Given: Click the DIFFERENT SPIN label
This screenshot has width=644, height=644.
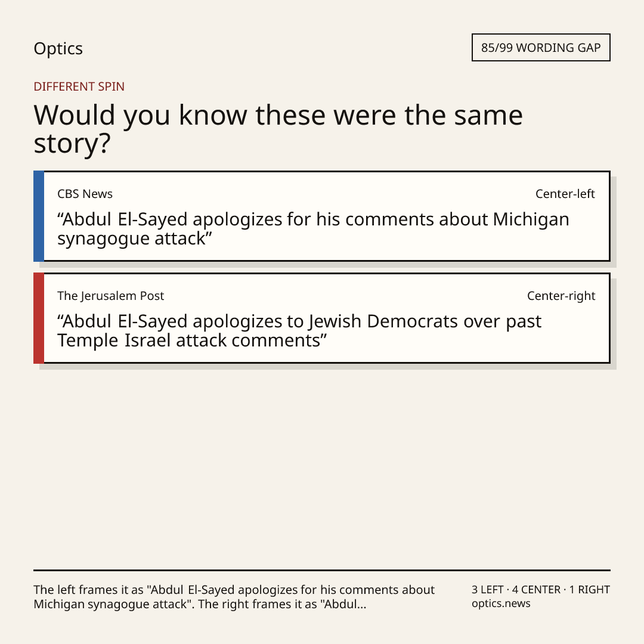Looking at the screenshot, I should (79, 86).
